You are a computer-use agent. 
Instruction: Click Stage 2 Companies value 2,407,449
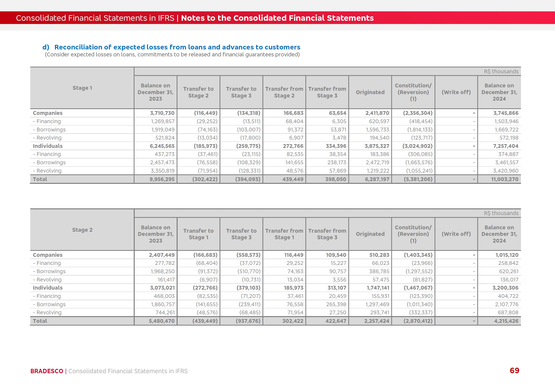click(161, 255)
